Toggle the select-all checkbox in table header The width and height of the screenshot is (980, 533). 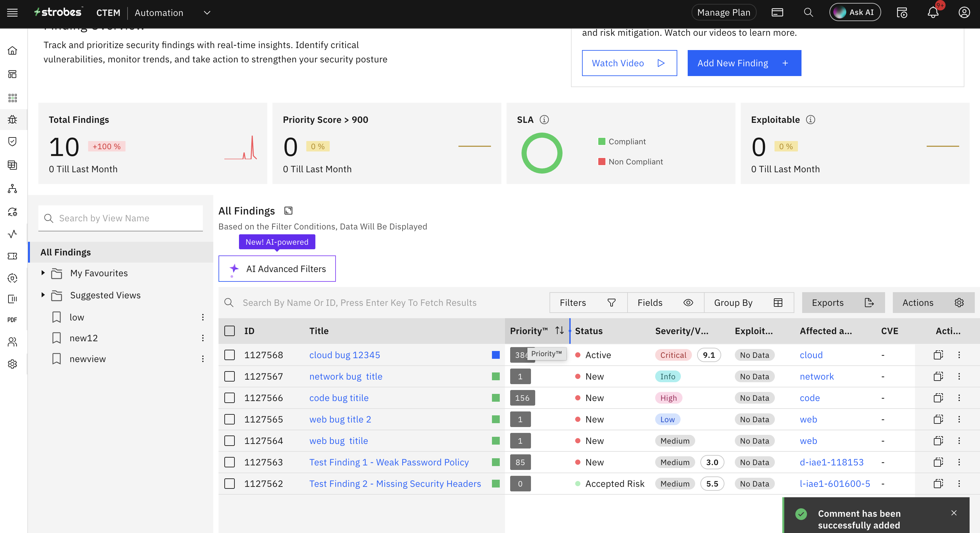(x=230, y=331)
